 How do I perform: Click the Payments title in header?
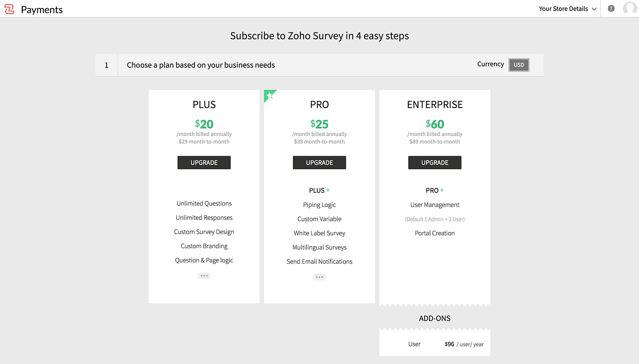click(42, 10)
